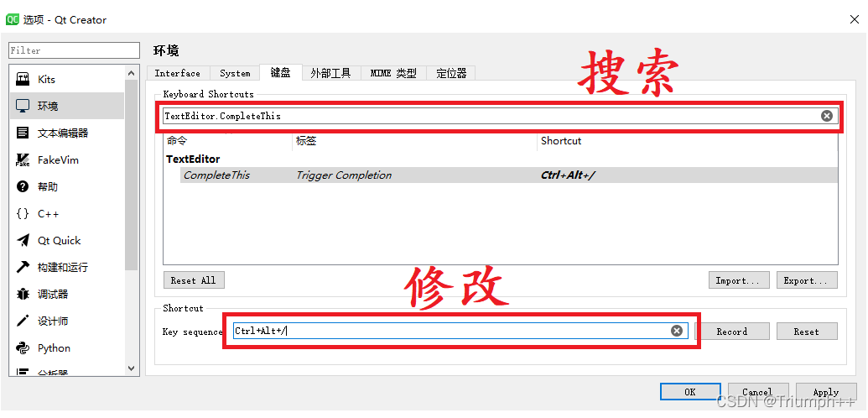Click the Ctrl+Alt+/ shortcut cell
Image resolution: width=868 pixels, height=418 pixels.
568,175
